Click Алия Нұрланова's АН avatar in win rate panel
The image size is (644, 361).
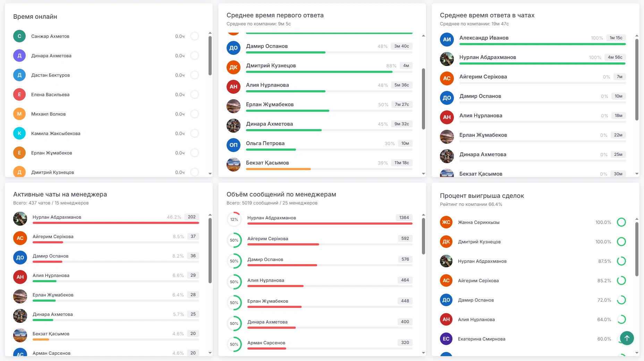click(446, 319)
